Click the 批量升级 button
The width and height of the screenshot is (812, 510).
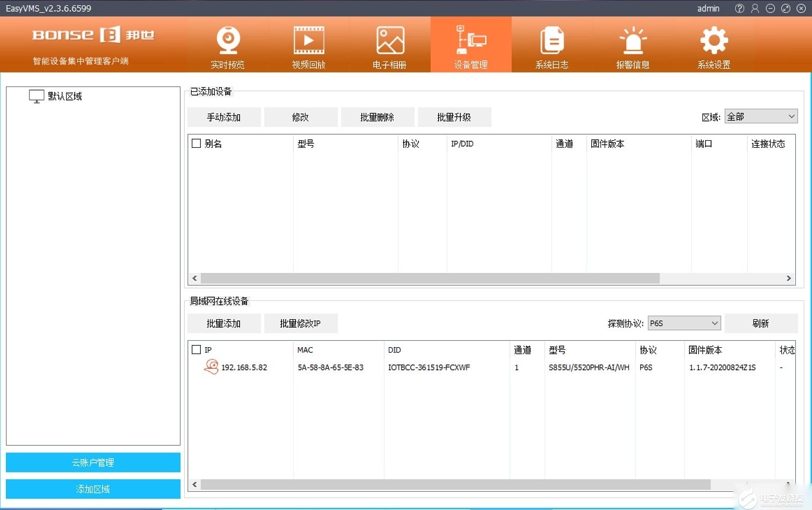tap(454, 117)
